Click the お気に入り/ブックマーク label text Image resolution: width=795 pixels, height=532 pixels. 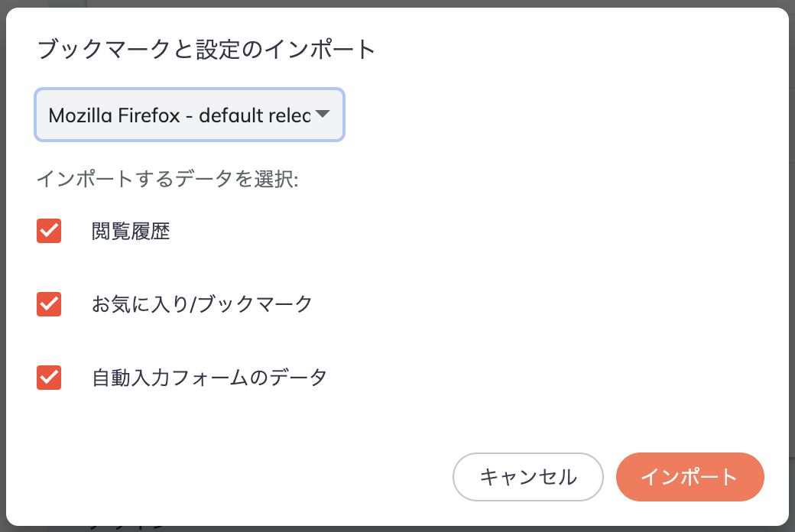tap(202, 304)
